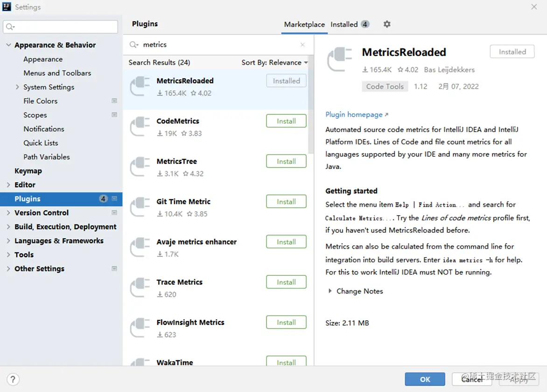547x392 pixels.
Task: Click the large MetricsReloaded icon in details
Action: (x=340, y=59)
